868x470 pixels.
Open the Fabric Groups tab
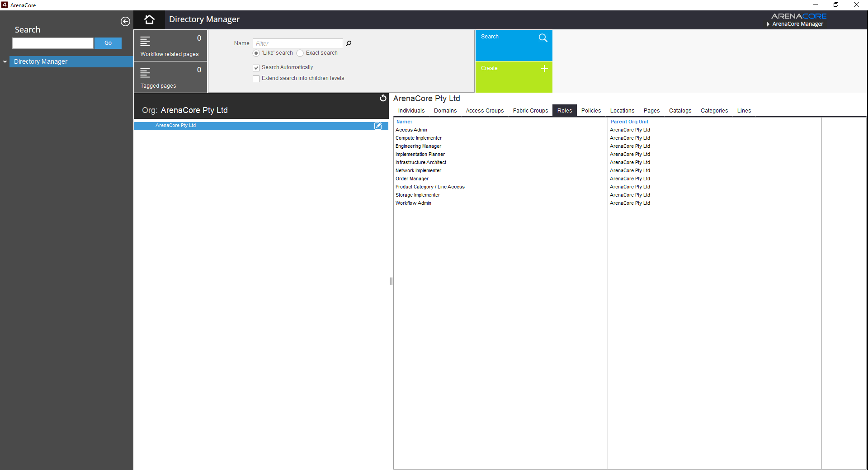click(530, 111)
